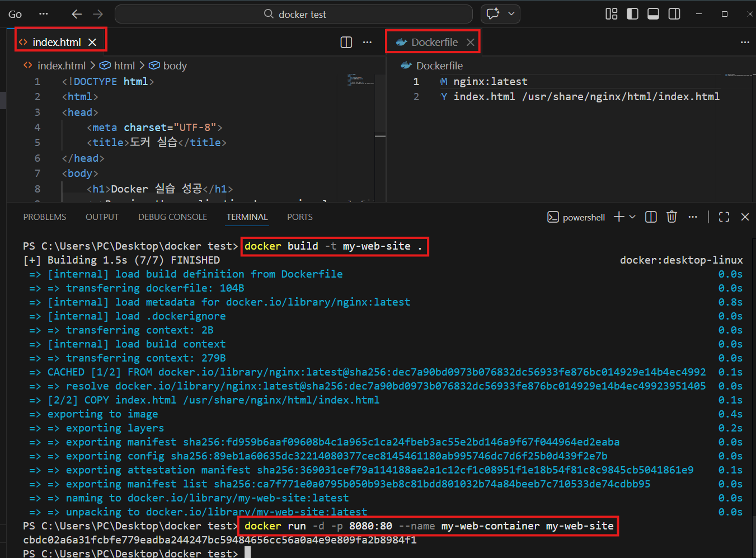Switch to the TERMINAL panel tab
Viewport: 756px width, 558px height.
(x=247, y=217)
